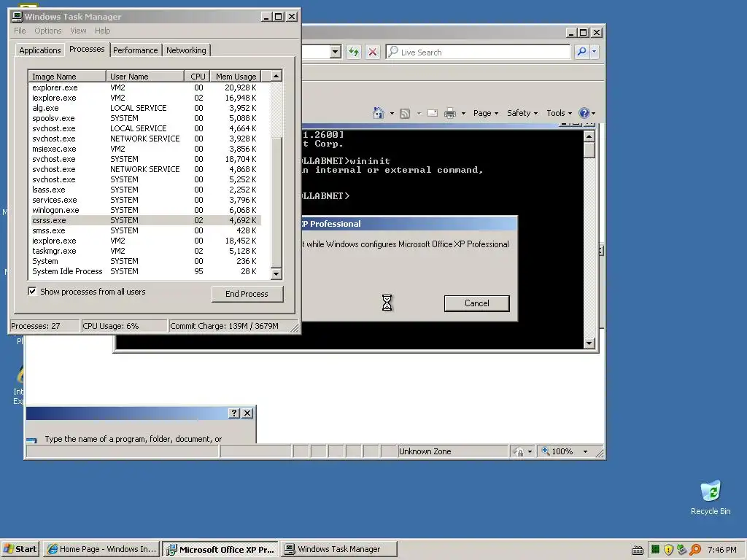Screen dimensions: 747x560
Task: Click process list scroll down arrow
Action: pos(276,274)
